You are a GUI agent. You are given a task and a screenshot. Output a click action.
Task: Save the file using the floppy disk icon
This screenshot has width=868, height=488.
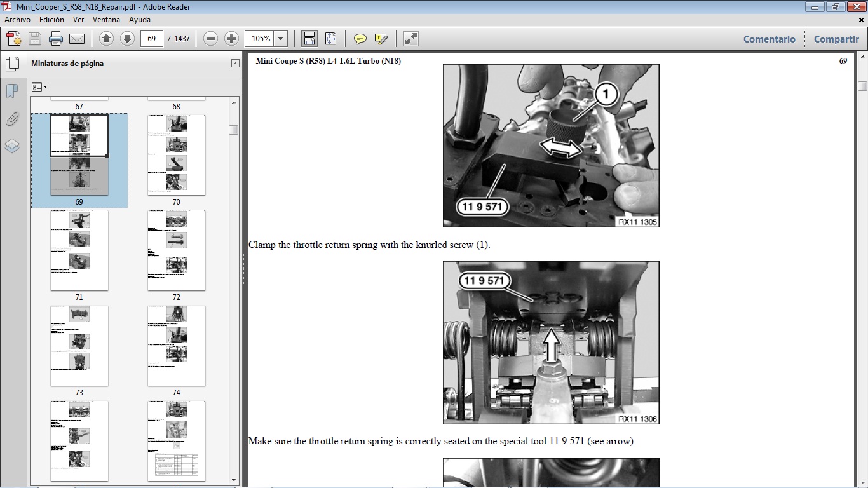[35, 39]
